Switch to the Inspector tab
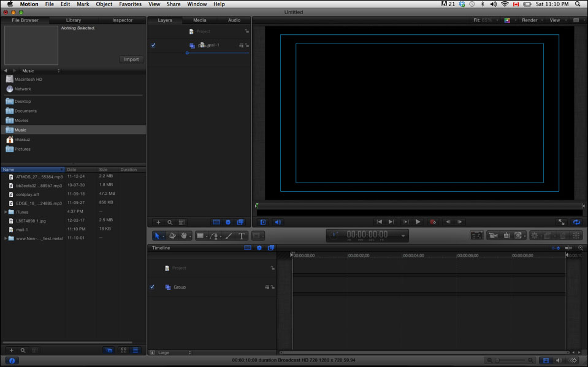This screenshot has height=367, width=588. [122, 20]
